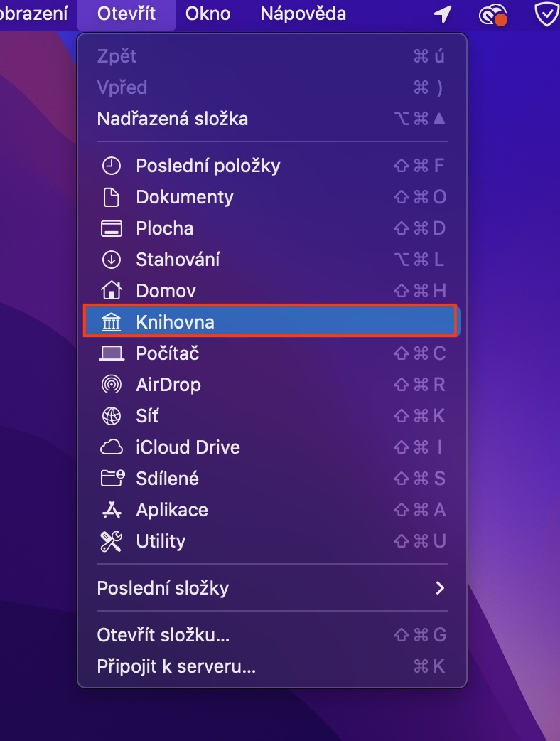560x741 pixels.
Task: Click the shield checkmark status icon
Action: tap(546, 14)
